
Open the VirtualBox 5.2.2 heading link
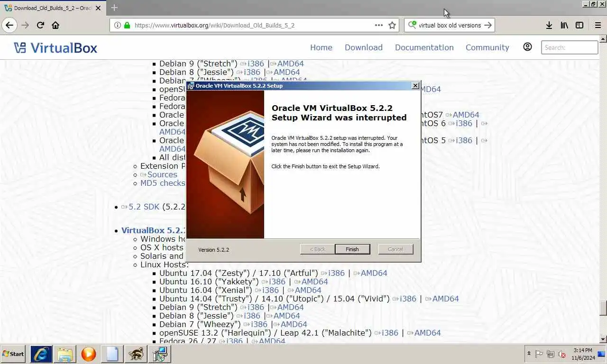(x=154, y=230)
